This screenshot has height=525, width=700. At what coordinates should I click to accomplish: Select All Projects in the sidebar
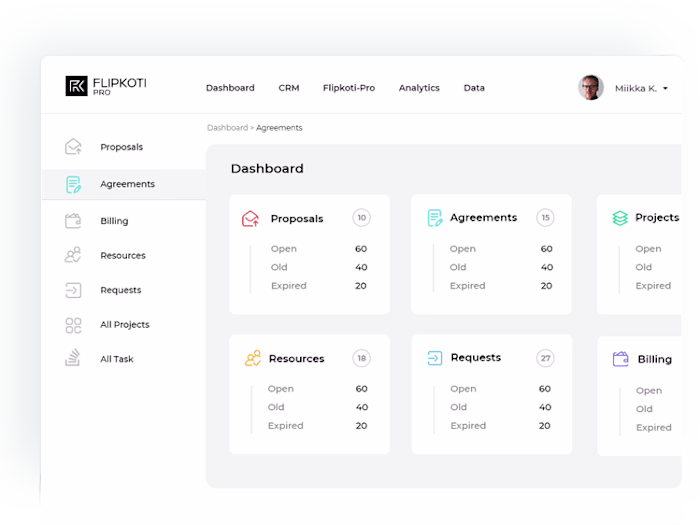click(x=124, y=325)
